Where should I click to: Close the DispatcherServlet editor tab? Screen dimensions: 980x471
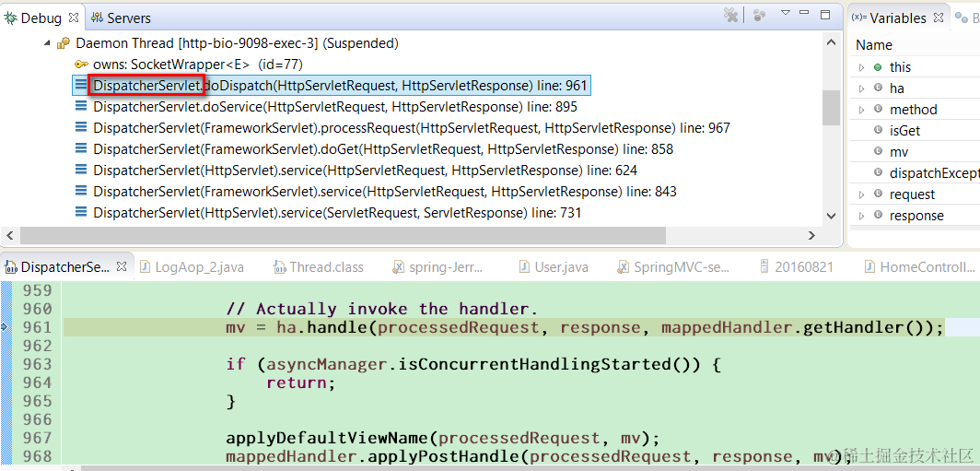(122, 266)
